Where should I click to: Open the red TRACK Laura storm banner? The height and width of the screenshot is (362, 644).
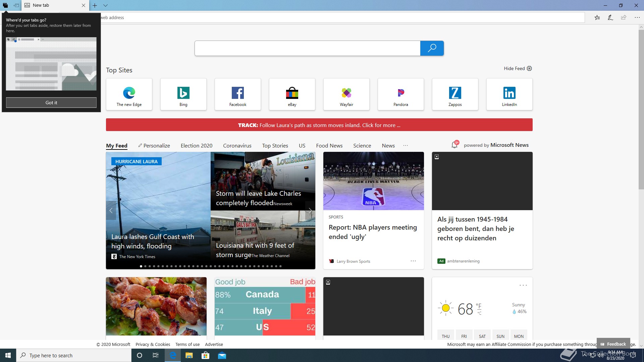tap(319, 125)
